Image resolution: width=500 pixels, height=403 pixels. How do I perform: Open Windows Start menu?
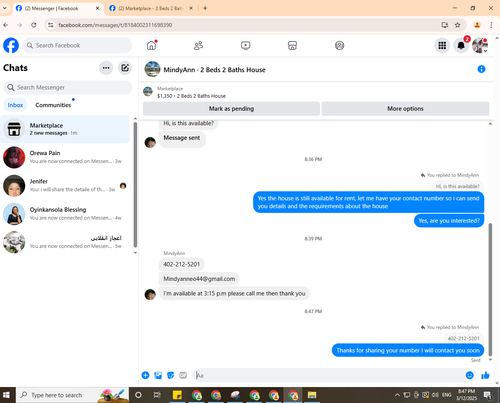6,395
